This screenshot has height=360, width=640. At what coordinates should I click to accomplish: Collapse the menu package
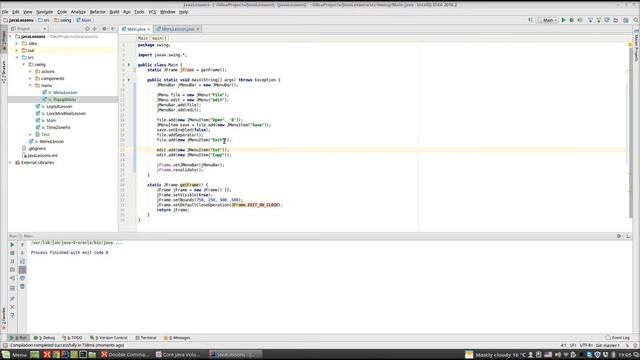30,85
